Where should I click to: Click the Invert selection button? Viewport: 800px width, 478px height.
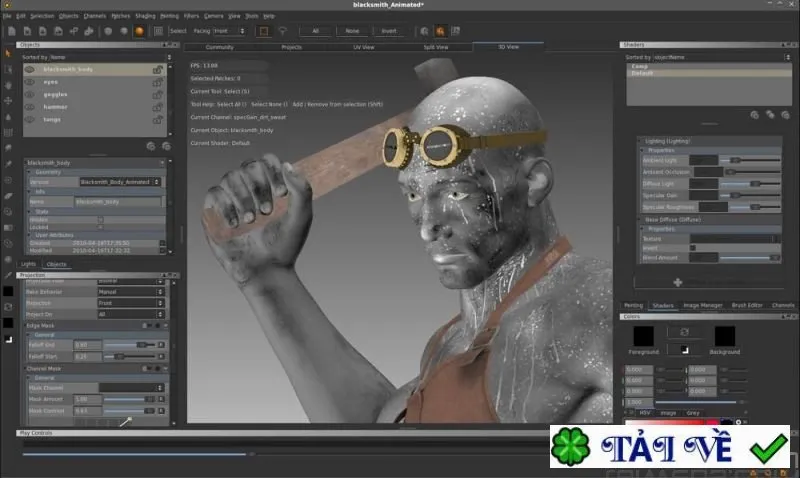[x=389, y=31]
